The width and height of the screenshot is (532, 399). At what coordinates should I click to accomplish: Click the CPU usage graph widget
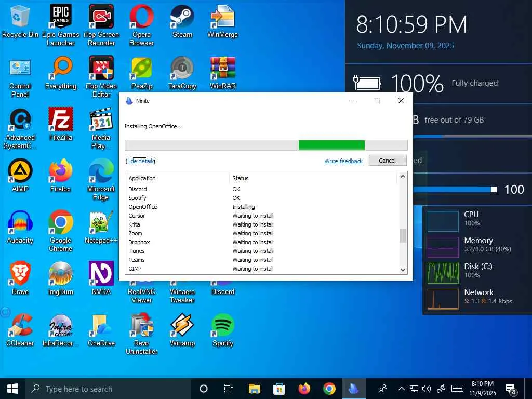(443, 221)
